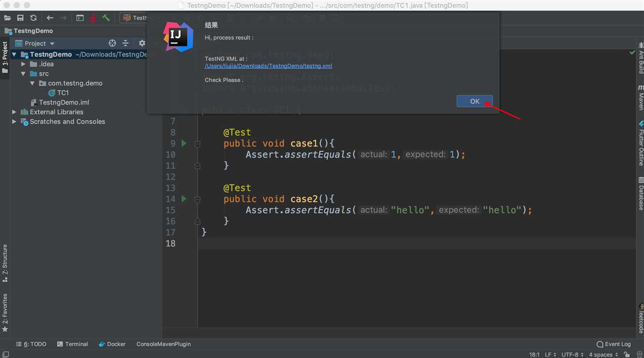Click OK in the result dialog
Image resolution: width=644 pixels, height=358 pixels.
475,101
